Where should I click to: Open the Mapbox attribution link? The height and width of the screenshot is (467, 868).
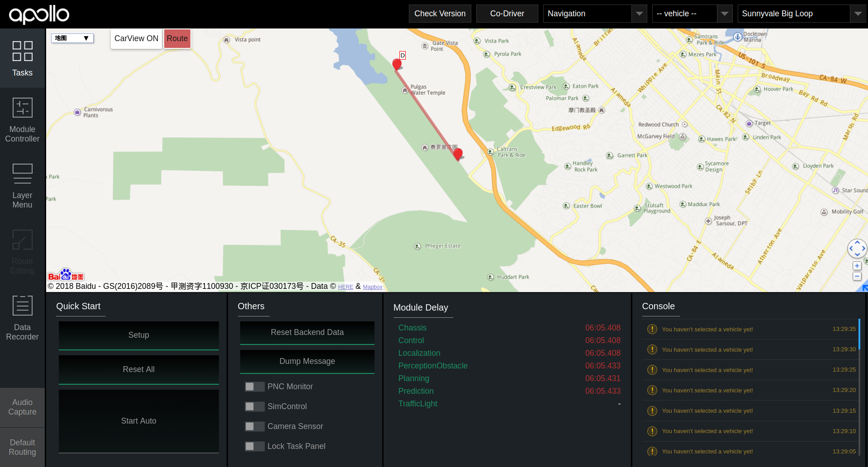(x=373, y=287)
